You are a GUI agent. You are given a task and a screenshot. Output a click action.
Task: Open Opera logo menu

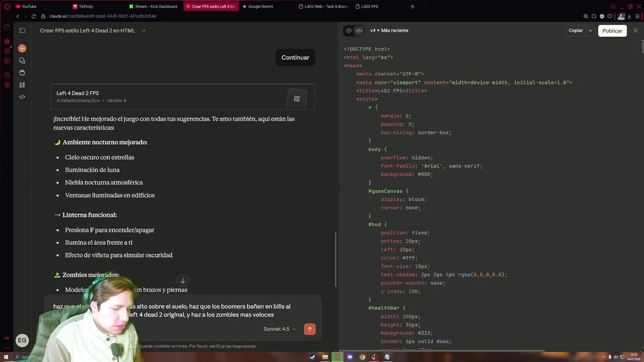[7, 7]
